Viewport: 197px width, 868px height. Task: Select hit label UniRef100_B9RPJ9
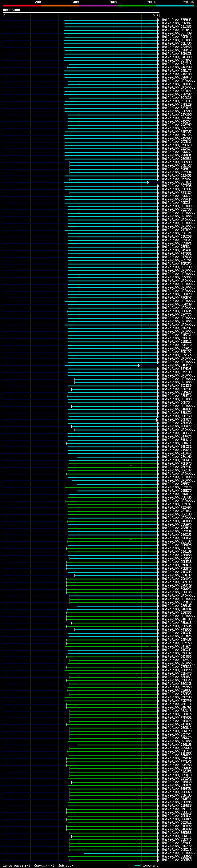[176, 50]
